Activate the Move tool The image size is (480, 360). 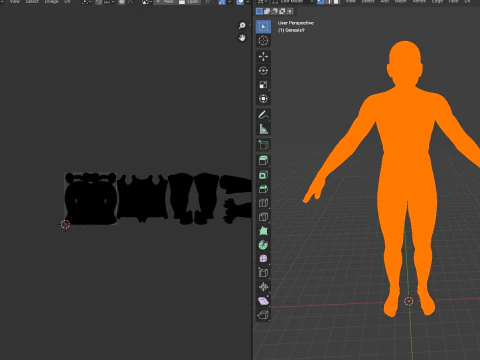pos(263,56)
